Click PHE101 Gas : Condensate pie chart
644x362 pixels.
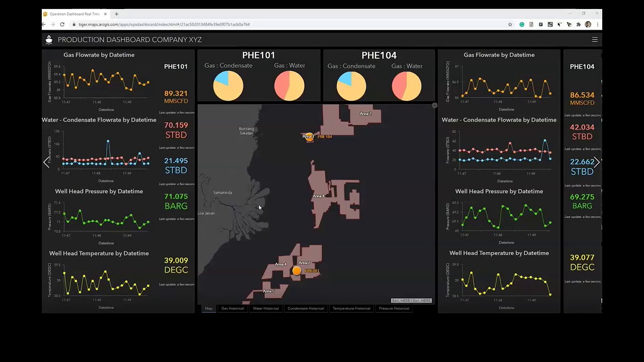pos(228,85)
